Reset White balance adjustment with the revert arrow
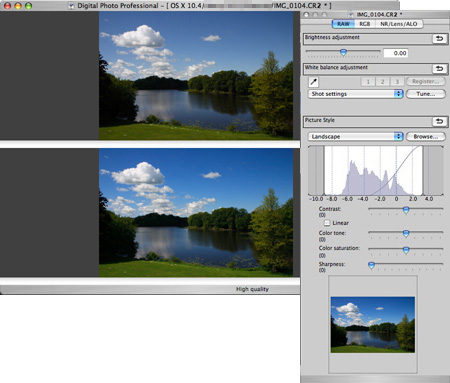This screenshot has width=450, height=383. [x=440, y=69]
